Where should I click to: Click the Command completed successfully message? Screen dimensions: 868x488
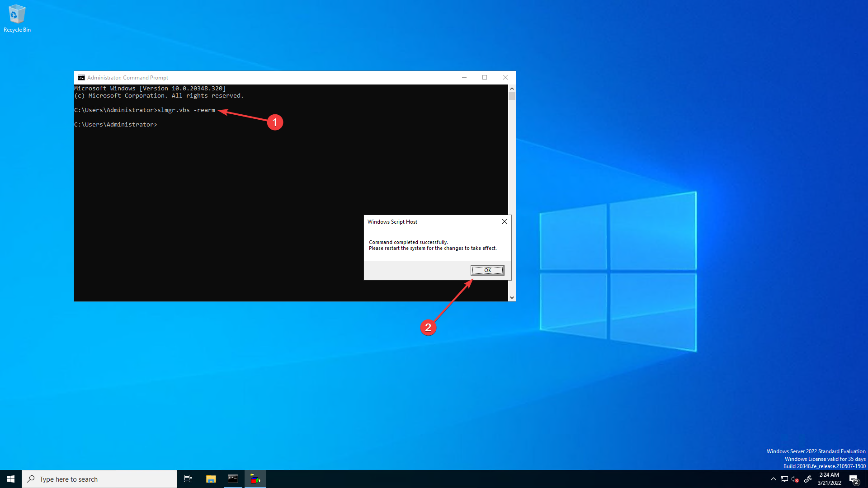point(408,242)
